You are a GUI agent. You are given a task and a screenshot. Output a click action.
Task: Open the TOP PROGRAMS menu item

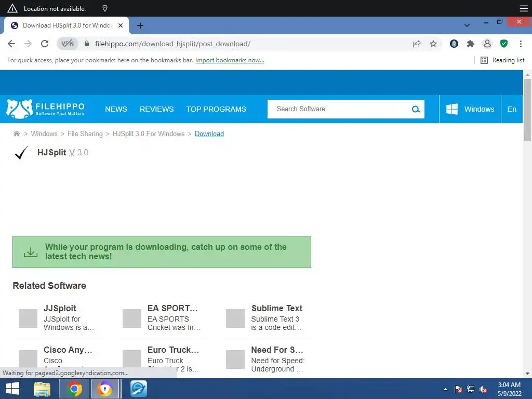[216, 109]
